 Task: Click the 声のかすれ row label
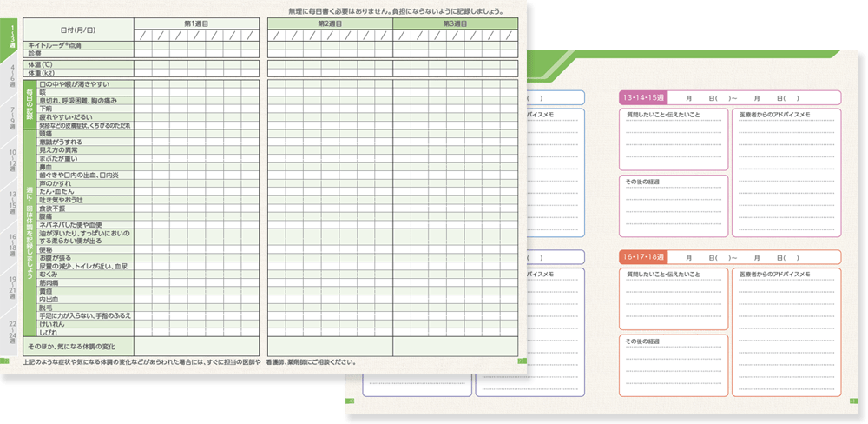click(85, 183)
